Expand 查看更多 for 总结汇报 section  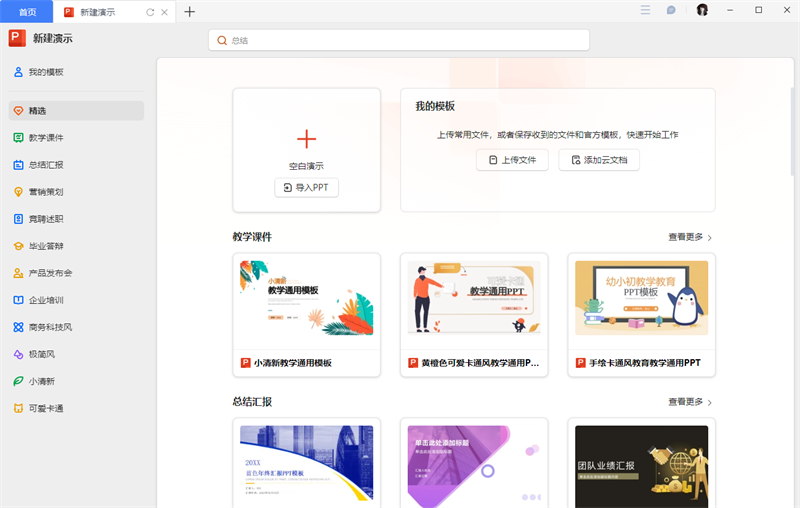click(x=690, y=402)
